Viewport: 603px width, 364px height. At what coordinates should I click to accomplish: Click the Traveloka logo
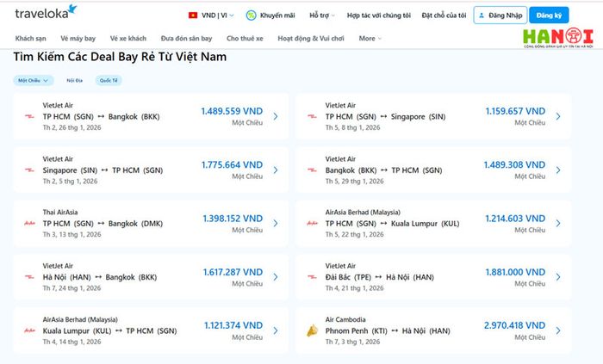coord(46,12)
